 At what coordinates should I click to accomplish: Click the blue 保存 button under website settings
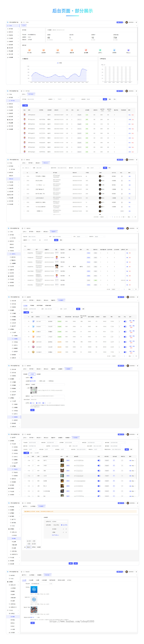pyautogui.click(x=32, y=623)
